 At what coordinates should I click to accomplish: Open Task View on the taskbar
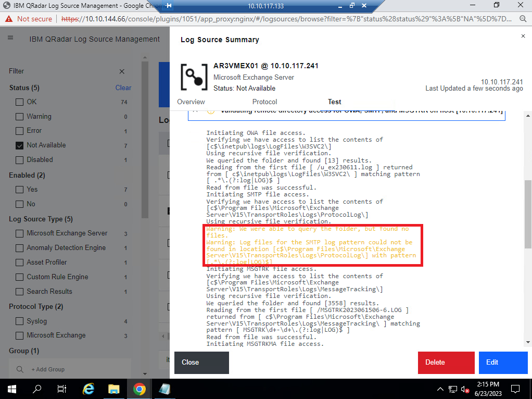coord(62,389)
